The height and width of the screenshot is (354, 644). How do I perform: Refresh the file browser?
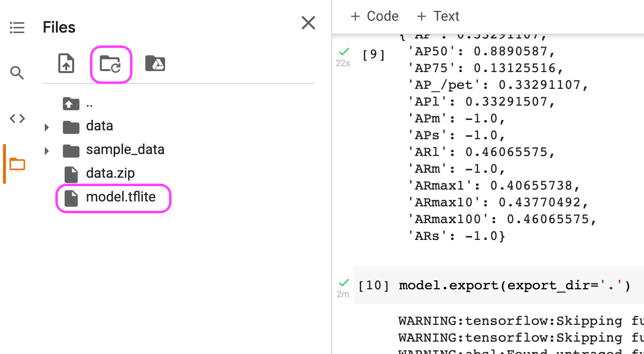click(111, 63)
